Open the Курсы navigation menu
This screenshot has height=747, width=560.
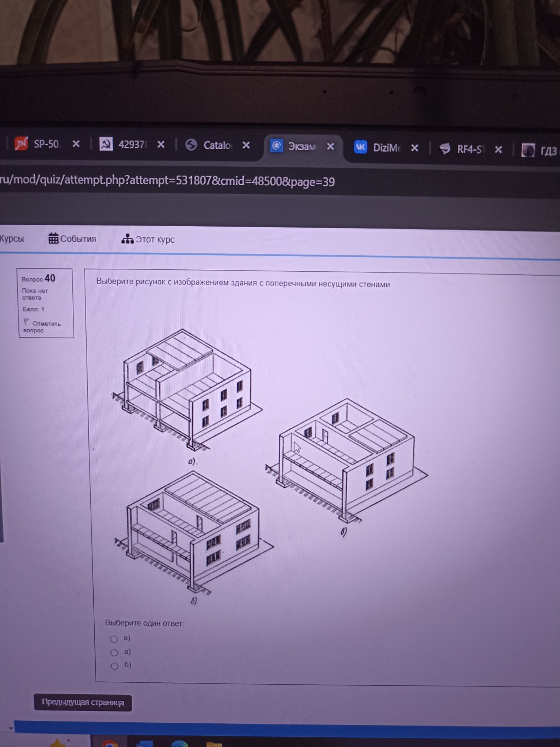(x=12, y=238)
